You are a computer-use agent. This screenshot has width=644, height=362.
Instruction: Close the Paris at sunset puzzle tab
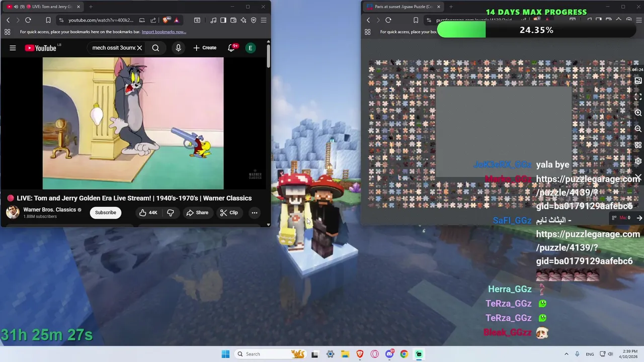439,7
